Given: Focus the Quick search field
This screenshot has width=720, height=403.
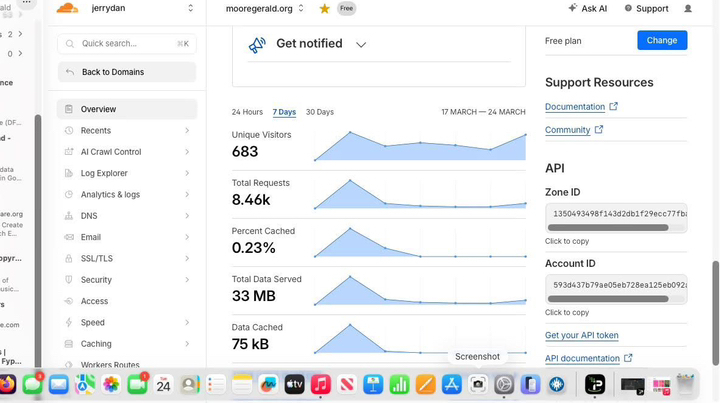Looking at the screenshot, I should point(127,44).
